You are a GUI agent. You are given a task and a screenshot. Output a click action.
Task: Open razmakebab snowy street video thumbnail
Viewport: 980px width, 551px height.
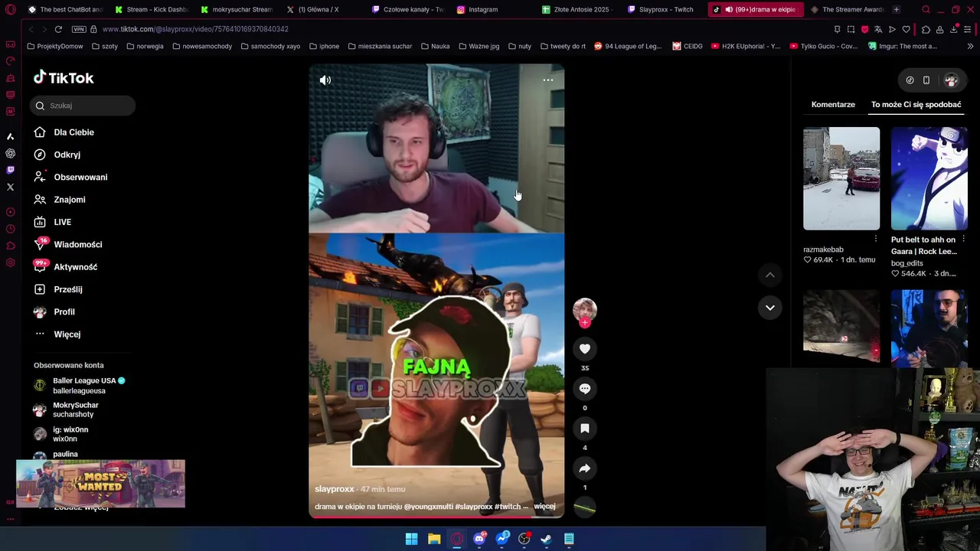point(841,178)
